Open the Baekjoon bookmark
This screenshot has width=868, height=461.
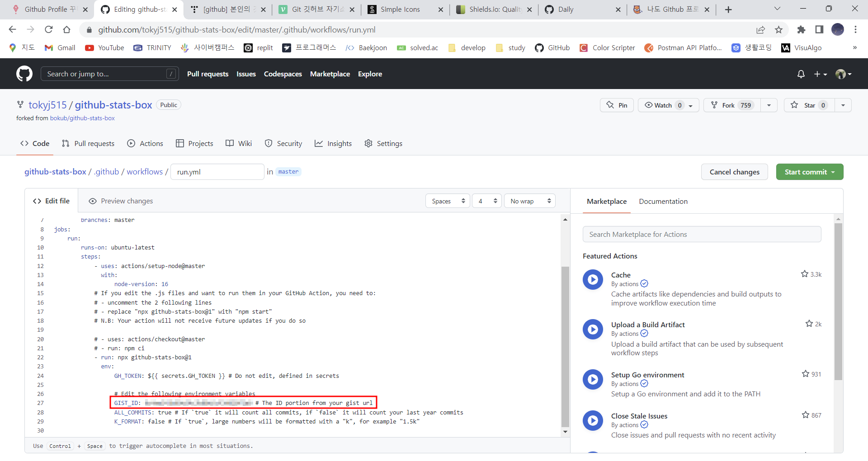click(x=366, y=48)
